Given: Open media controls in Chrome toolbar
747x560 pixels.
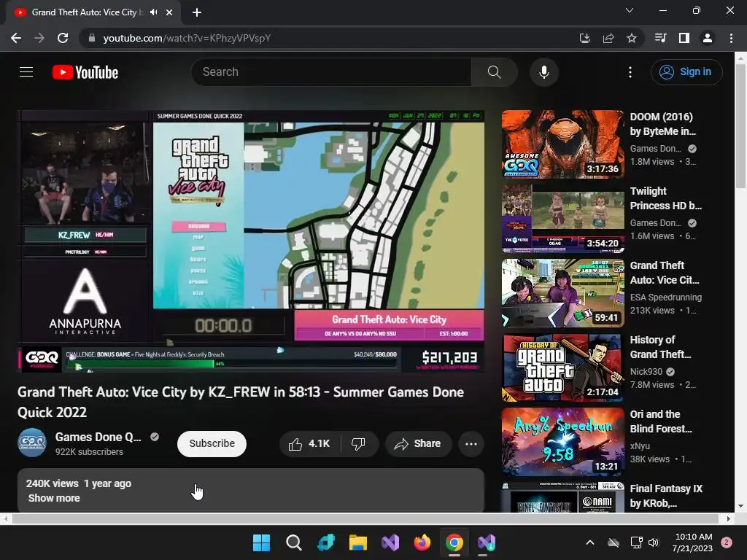Looking at the screenshot, I should click(x=660, y=38).
